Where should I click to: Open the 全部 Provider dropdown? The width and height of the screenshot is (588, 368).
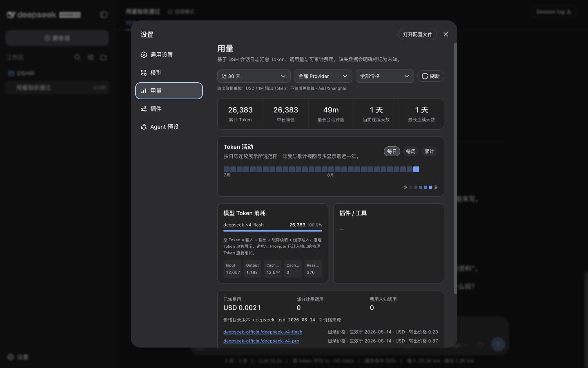323,76
